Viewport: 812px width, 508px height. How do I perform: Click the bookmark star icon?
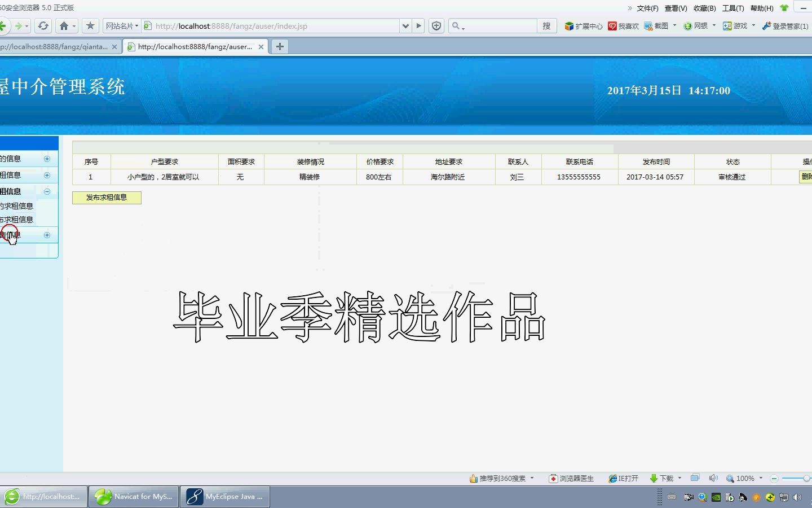pyautogui.click(x=90, y=26)
